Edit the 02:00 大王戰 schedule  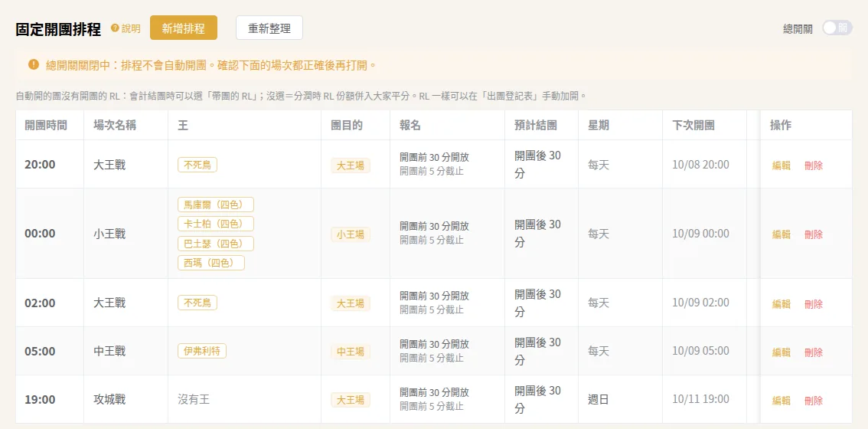781,303
